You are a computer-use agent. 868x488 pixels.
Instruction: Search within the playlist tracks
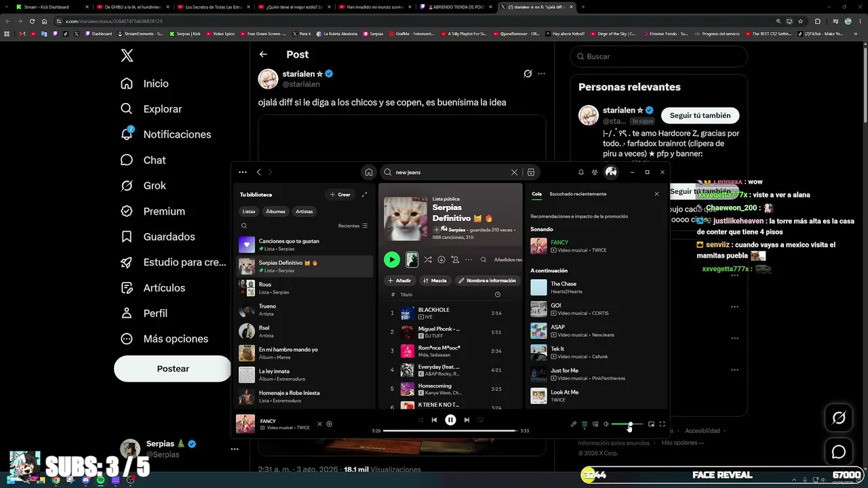484,260
